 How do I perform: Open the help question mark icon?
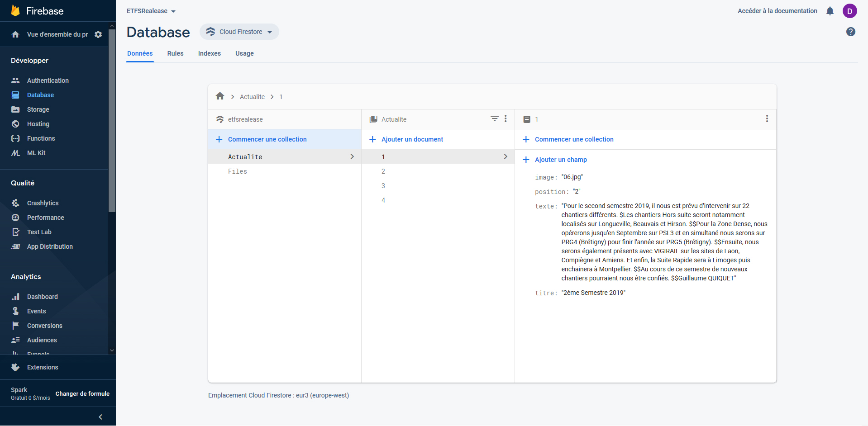[x=851, y=32]
